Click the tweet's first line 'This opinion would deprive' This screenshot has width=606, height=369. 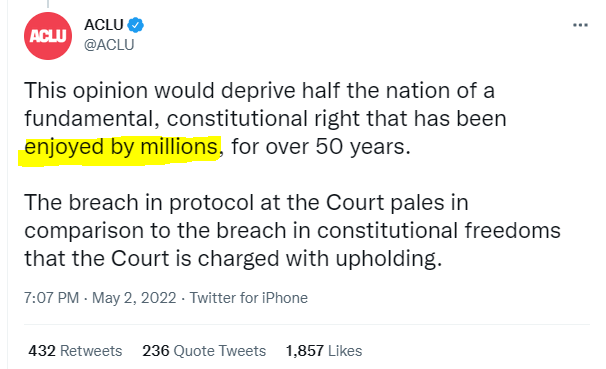[160, 91]
